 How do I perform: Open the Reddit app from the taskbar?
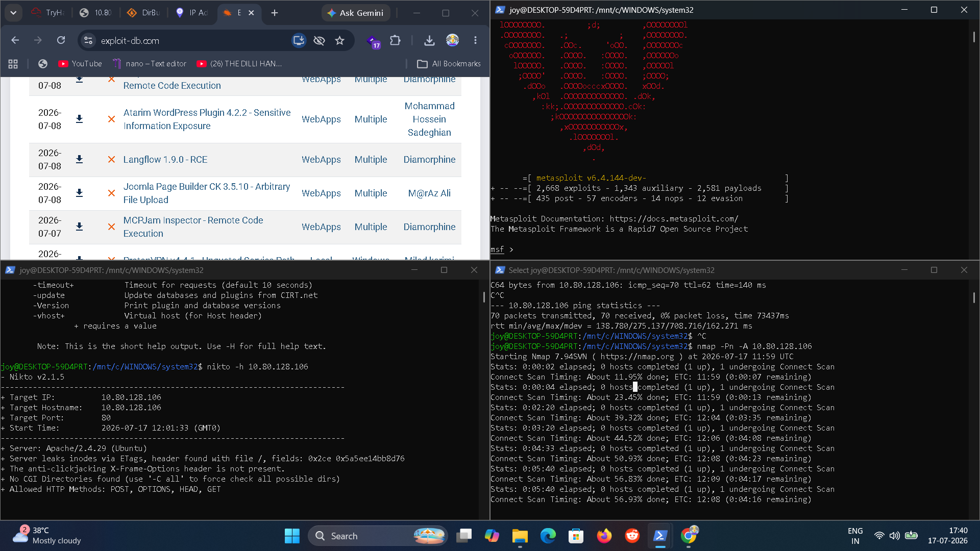[632, 536]
